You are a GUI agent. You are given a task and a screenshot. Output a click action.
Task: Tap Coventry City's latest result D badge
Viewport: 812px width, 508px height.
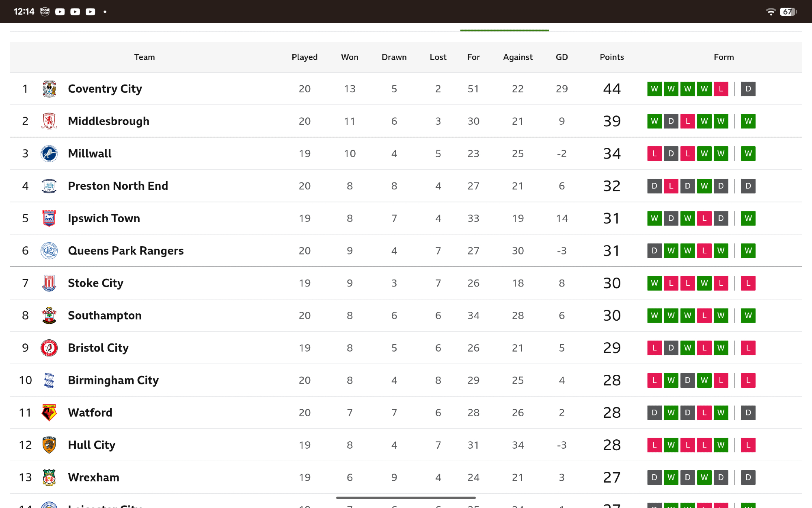click(x=748, y=89)
